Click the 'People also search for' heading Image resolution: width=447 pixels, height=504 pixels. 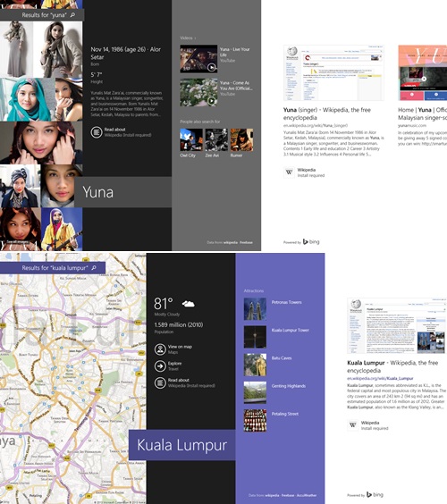tap(200, 122)
